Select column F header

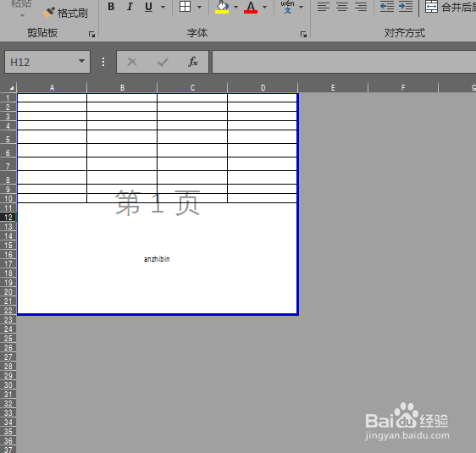click(403, 88)
